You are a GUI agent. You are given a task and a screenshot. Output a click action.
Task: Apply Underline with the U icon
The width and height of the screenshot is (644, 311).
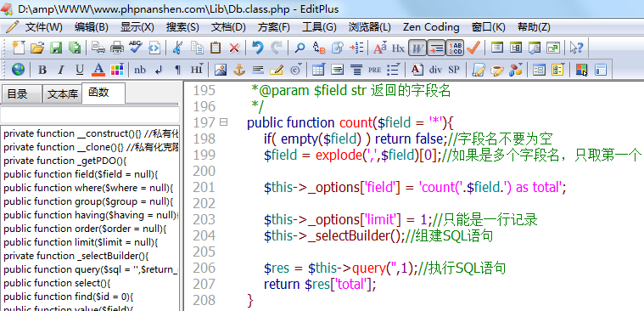[80, 70]
